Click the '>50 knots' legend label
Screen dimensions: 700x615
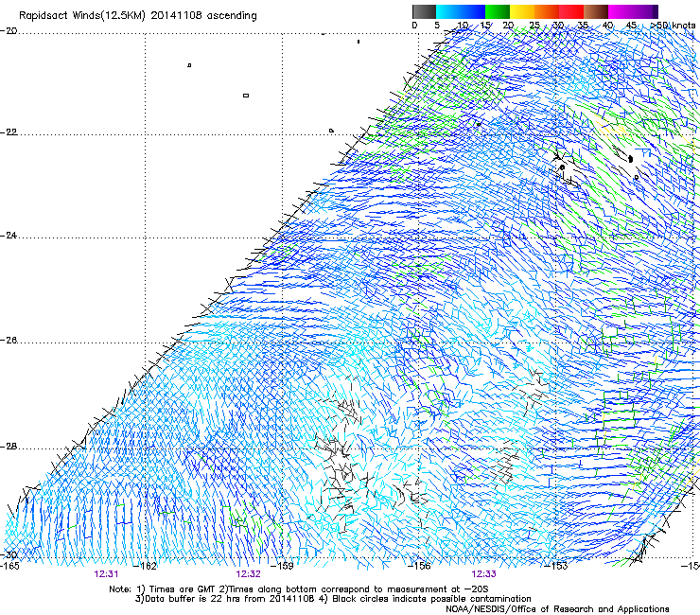click(x=673, y=26)
